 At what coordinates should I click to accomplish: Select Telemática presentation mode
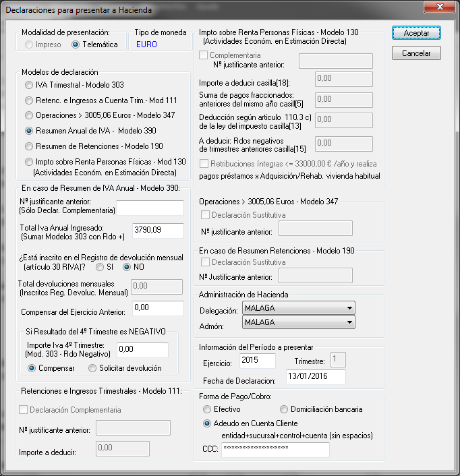pyautogui.click(x=94, y=44)
